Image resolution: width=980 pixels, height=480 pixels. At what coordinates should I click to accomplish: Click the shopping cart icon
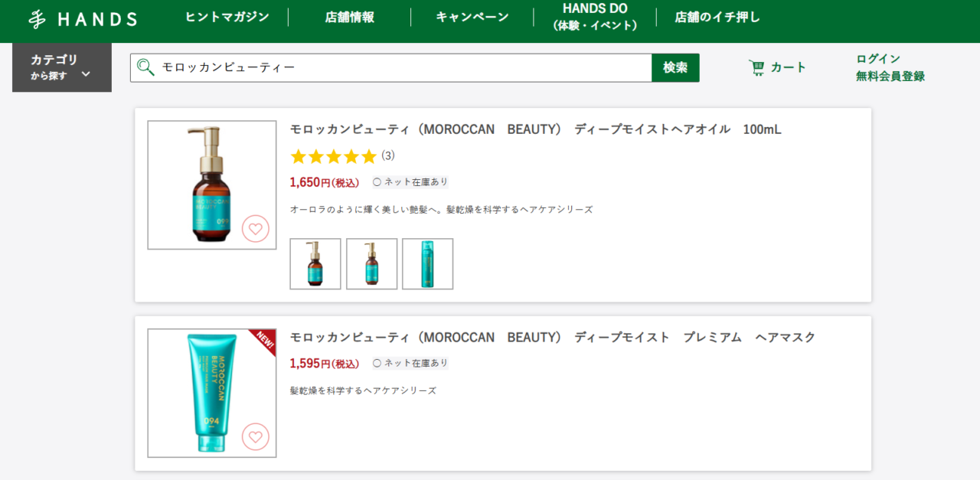757,67
